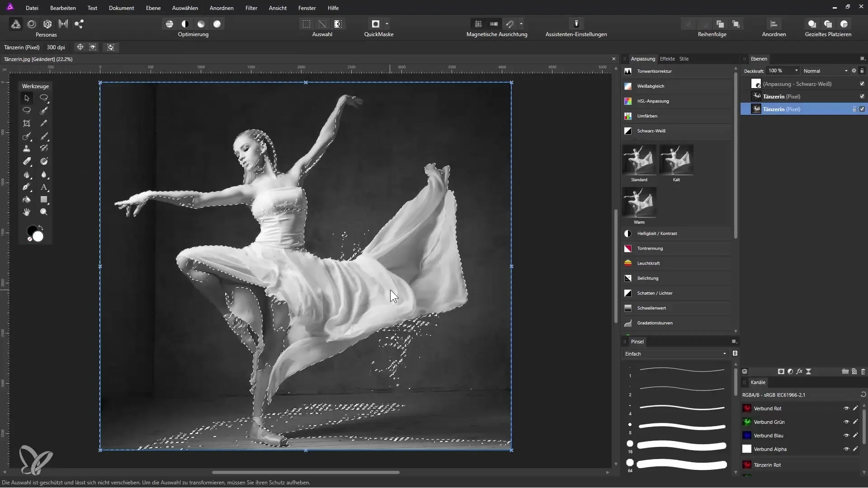Click the horizontal canvas scrollbar
The height and width of the screenshot is (488, 868).
(306, 473)
